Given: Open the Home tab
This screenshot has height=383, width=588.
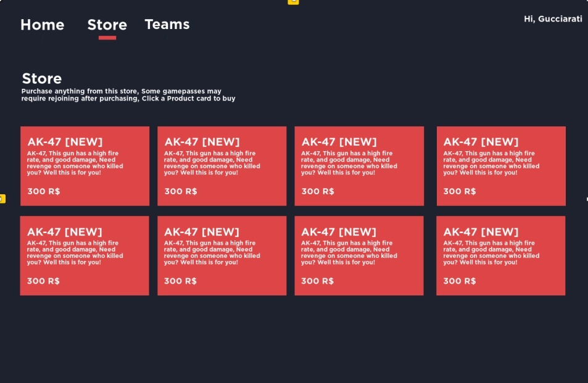Looking at the screenshot, I should point(43,25).
